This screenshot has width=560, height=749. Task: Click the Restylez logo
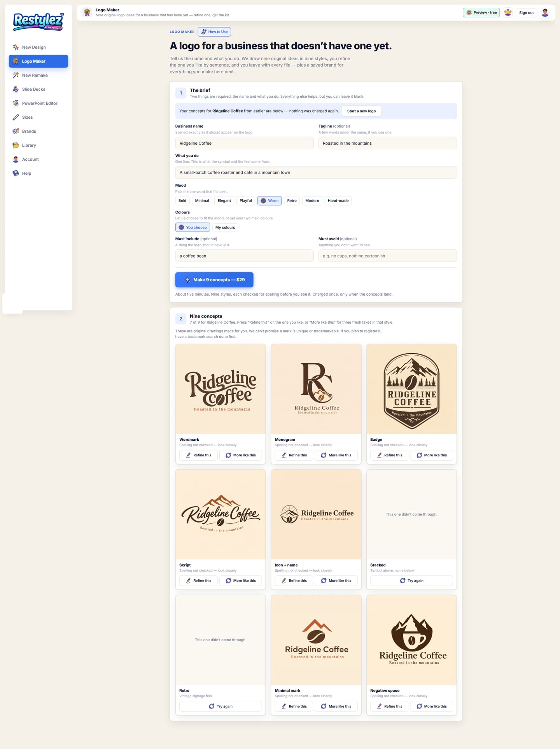tap(38, 21)
